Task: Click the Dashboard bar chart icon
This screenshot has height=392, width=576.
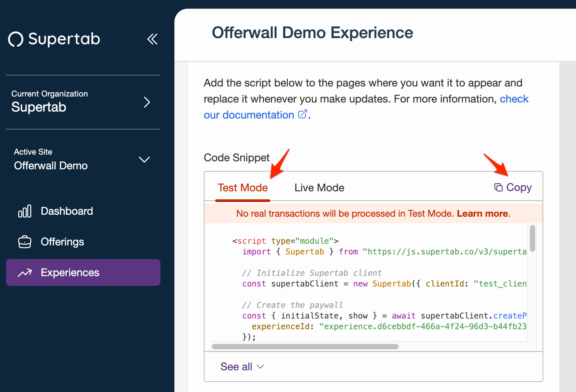Action: click(x=25, y=211)
